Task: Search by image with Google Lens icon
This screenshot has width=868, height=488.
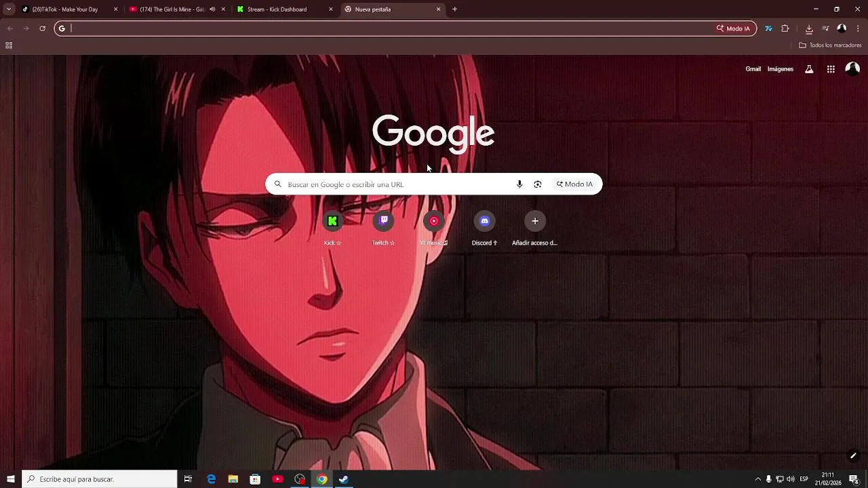Action: [x=538, y=184]
